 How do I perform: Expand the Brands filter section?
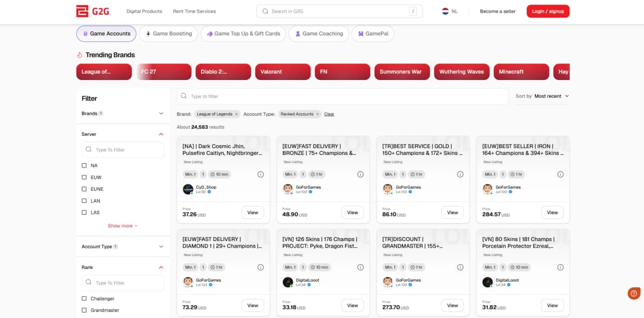click(x=161, y=114)
